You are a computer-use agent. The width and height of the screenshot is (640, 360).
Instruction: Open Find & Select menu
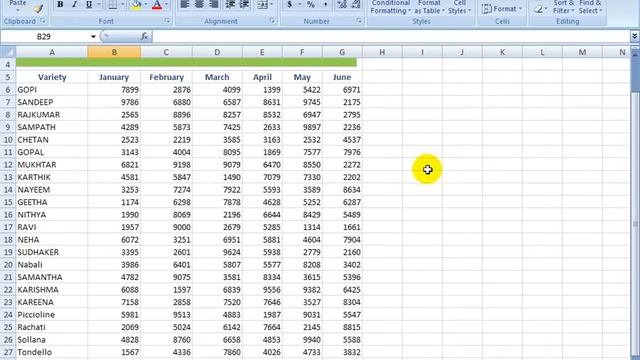[590, 7]
